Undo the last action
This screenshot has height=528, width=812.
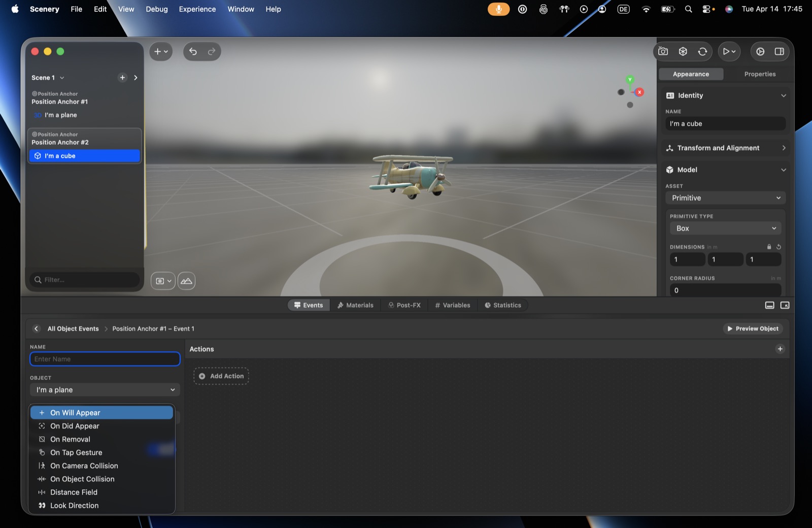point(193,51)
